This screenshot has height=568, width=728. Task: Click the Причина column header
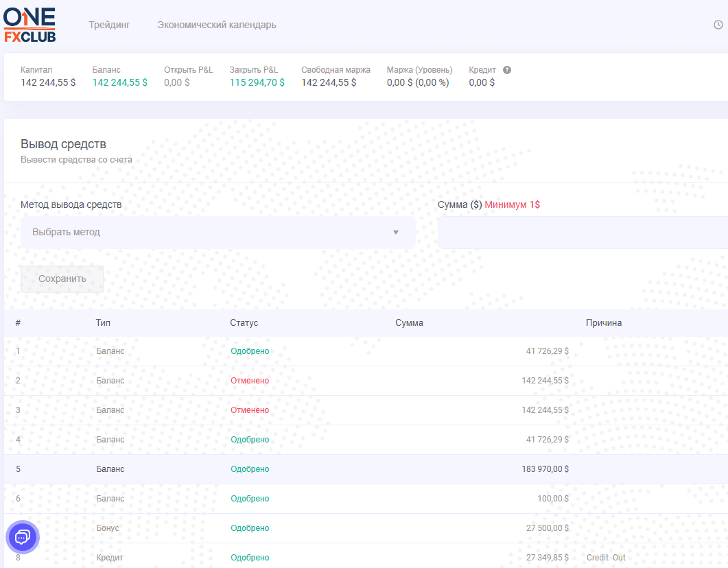click(603, 323)
